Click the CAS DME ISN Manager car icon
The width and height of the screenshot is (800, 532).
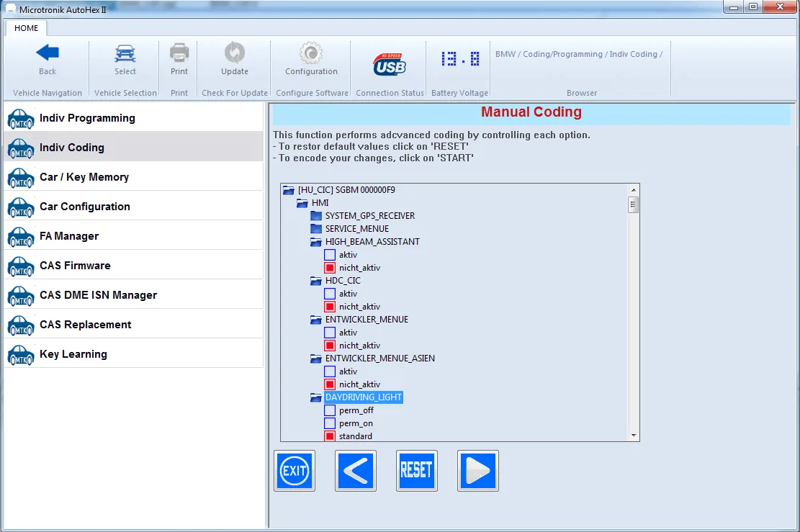(x=21, y=296)
